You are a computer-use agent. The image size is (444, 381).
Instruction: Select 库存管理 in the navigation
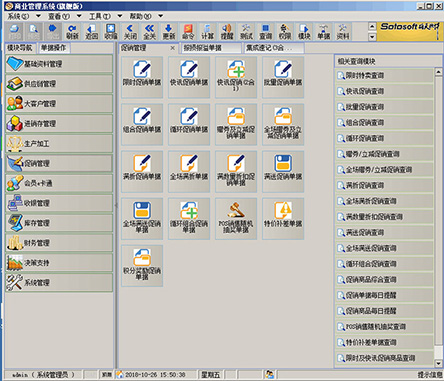[59, 223]
